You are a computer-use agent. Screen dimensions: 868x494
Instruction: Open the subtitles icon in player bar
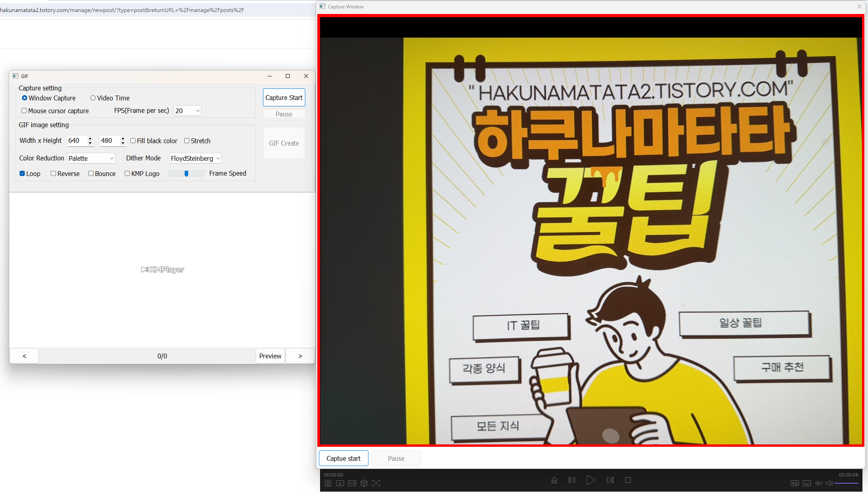[807, 483]
